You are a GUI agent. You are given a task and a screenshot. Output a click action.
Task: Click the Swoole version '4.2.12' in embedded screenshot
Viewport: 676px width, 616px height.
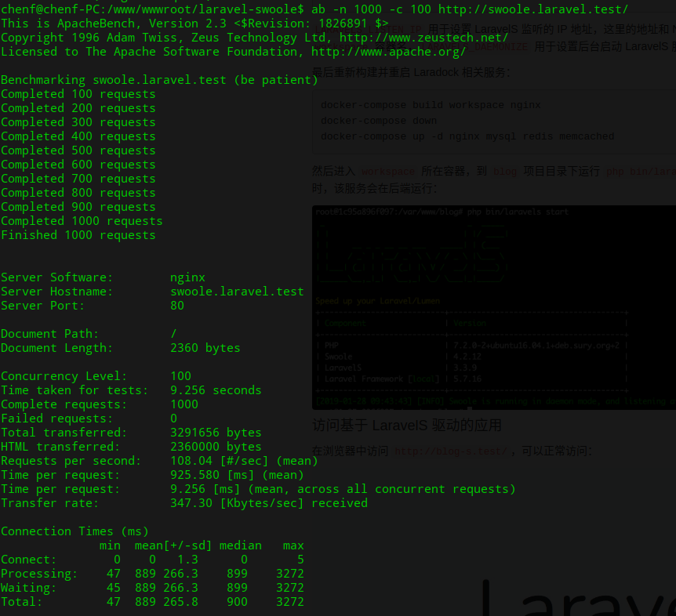pyautogui.click(x=467, y=357)
